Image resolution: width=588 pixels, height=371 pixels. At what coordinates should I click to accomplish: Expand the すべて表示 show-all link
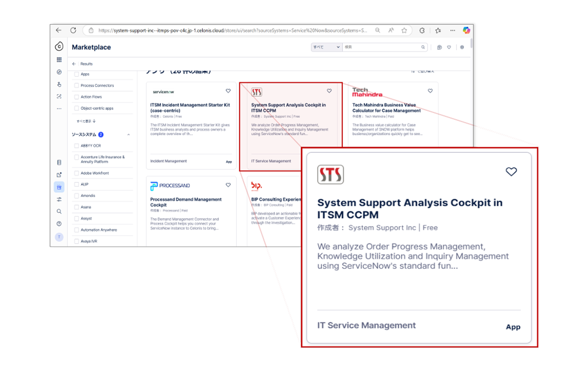click(x=86, y=121)
